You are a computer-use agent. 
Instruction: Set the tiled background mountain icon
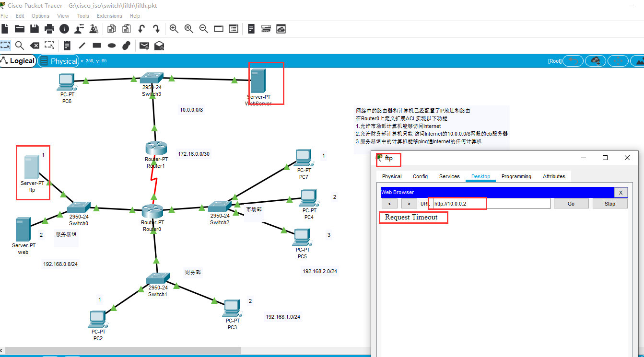point(638,61)
